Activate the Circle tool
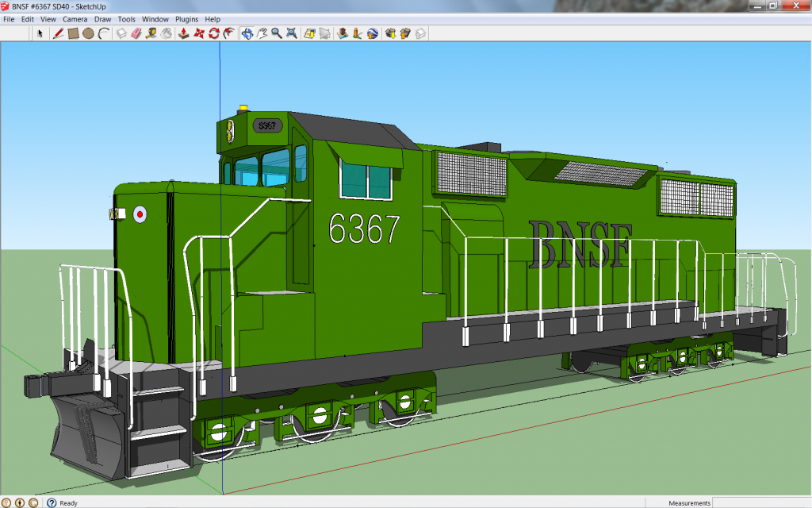812x508 pixels. [89, 33]
